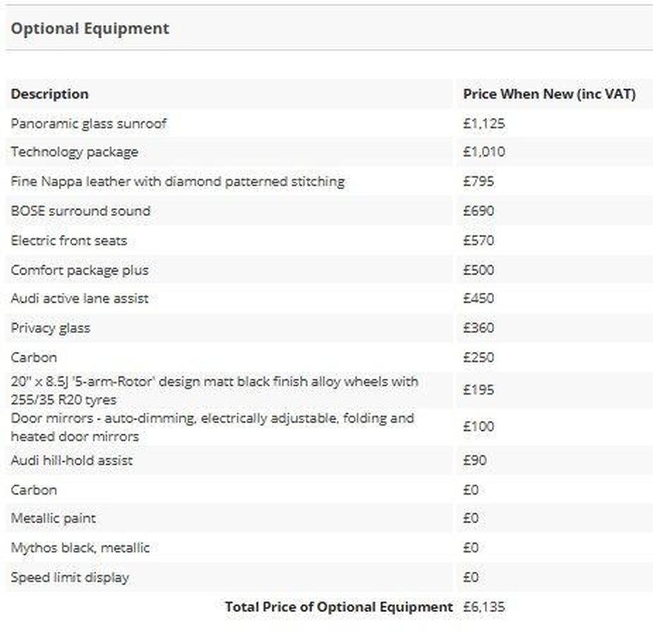The height and width of the screenshot is (644, 653).
Task: Select Total Price of Optional Equipment label
Action: [339, 607]
